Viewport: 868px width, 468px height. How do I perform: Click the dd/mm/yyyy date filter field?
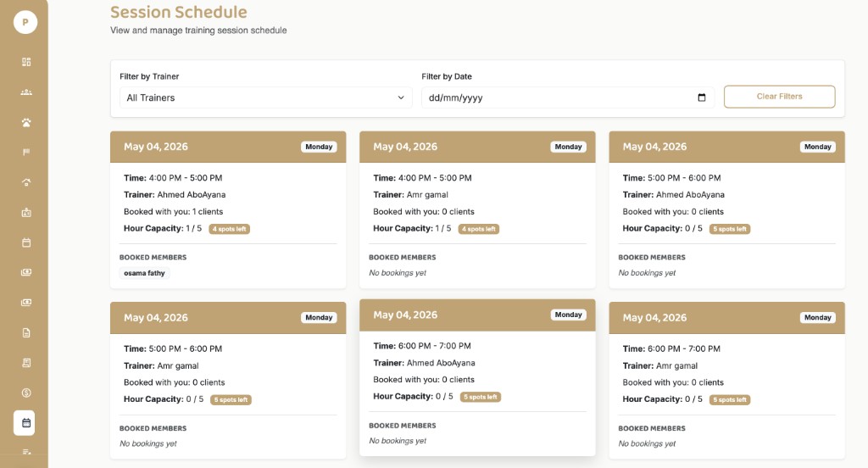[568, 97]
